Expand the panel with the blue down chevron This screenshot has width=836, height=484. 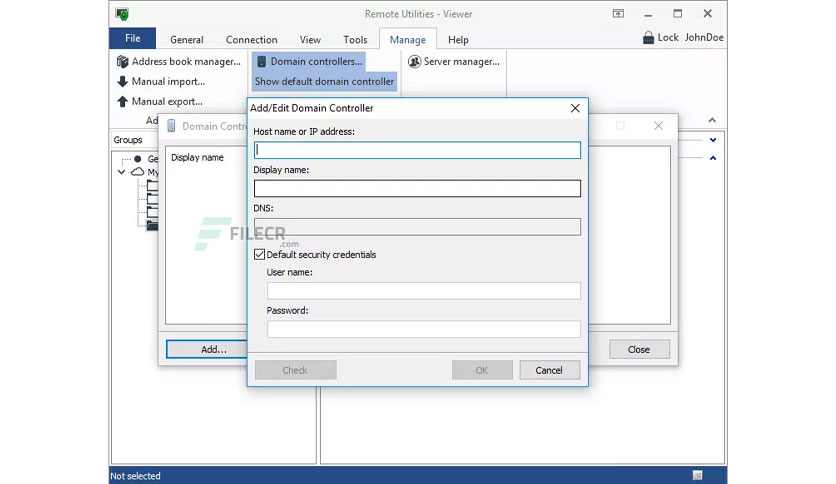pos(713,140)
